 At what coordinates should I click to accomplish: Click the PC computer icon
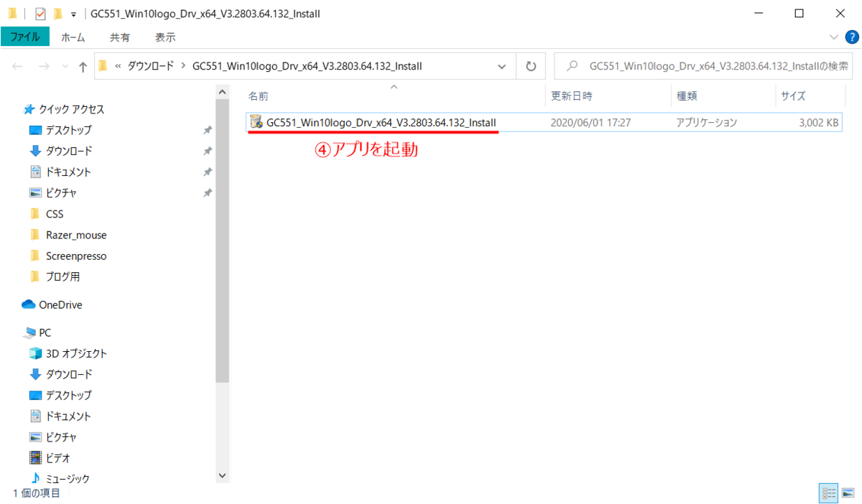click(29, 332)
